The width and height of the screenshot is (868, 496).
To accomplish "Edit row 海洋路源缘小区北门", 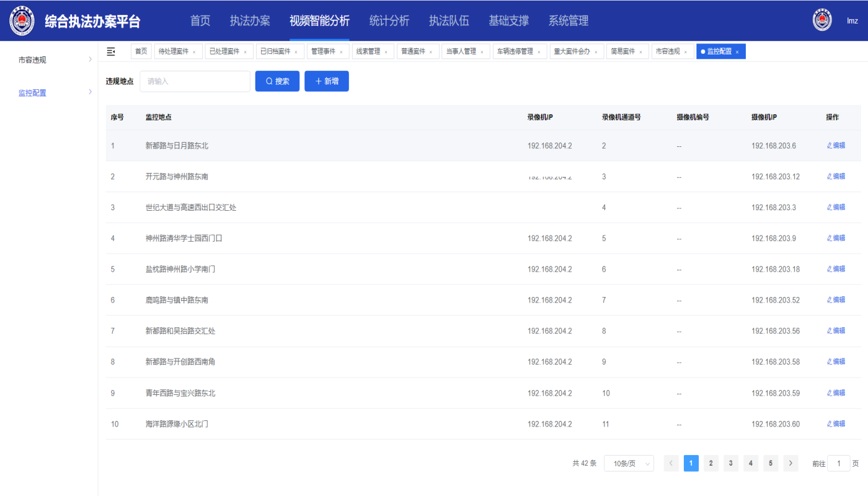I will pos(836,424).
